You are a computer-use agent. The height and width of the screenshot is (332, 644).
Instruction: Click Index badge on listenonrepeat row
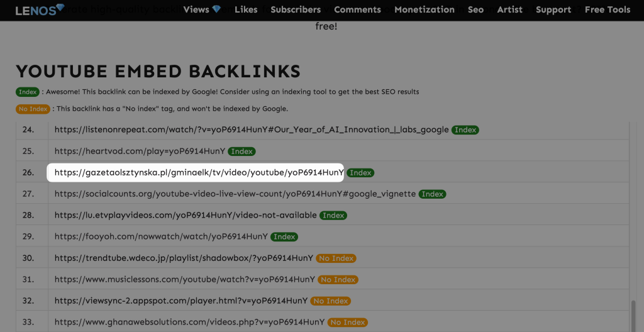[465, 130]
